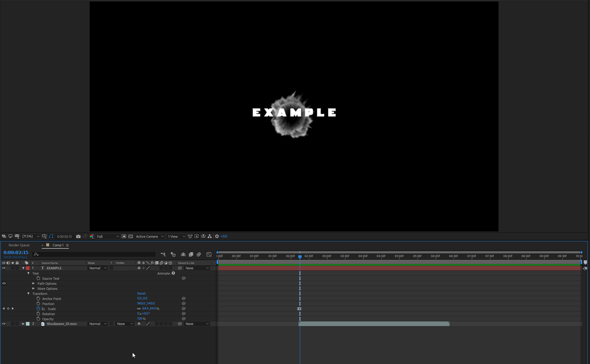Image resolution: width=590 pixels, height=364 pixels.
Task: Close the Comp 1 timeline tab
Action: [x=42, y=245]
